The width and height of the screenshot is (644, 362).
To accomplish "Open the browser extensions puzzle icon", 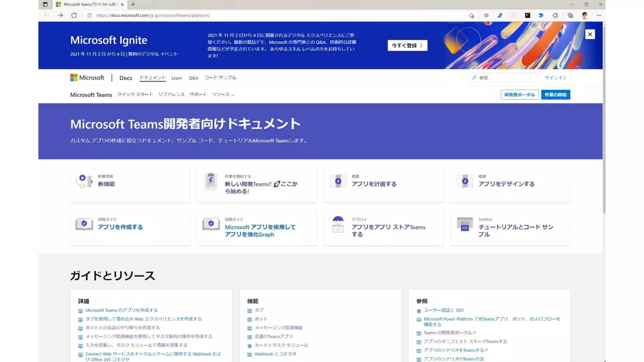I will (x=555, y=15).
